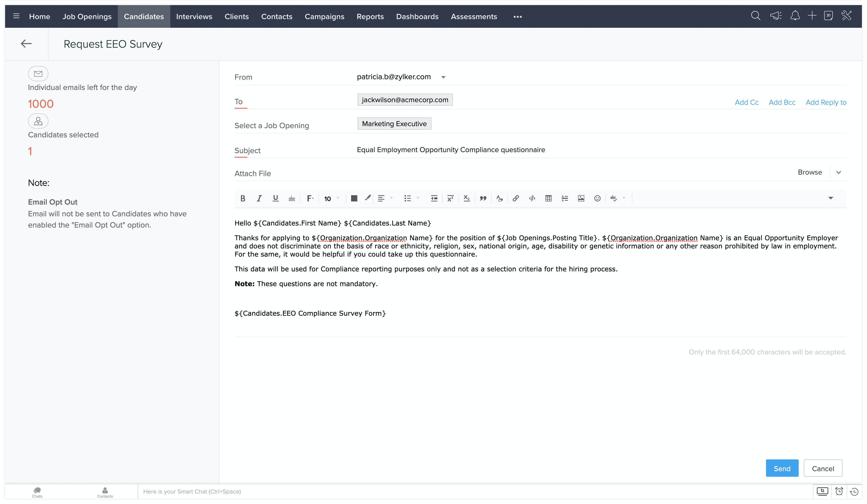Viewport: 867px width, 504px height.
Task: Click the back arrow icon
Action: [x=26, y=44]
